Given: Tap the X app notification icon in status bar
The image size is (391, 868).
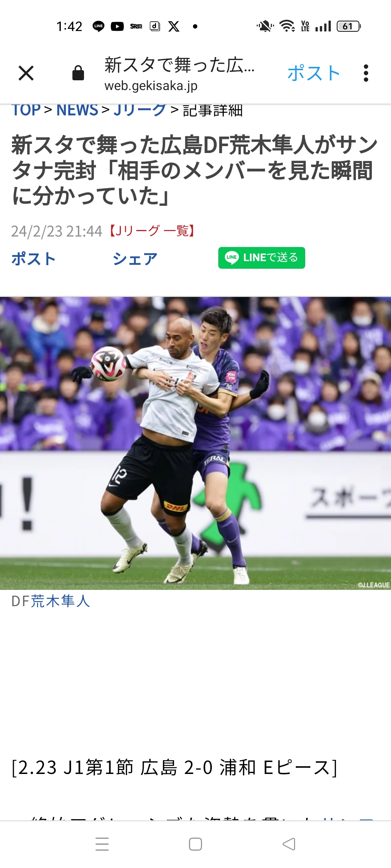Looking at the screenshot, I should click(174, 26).
